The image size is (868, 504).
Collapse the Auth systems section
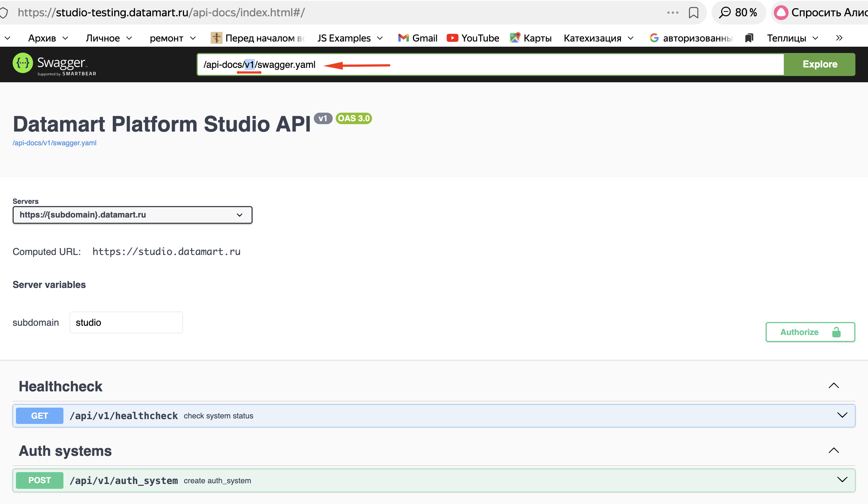pos(834,450)
